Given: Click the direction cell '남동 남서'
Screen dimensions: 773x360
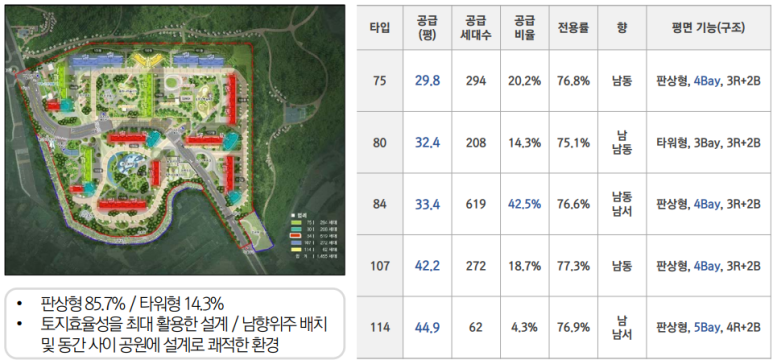Looking at the screenshot, I should [x=622, y=204].
